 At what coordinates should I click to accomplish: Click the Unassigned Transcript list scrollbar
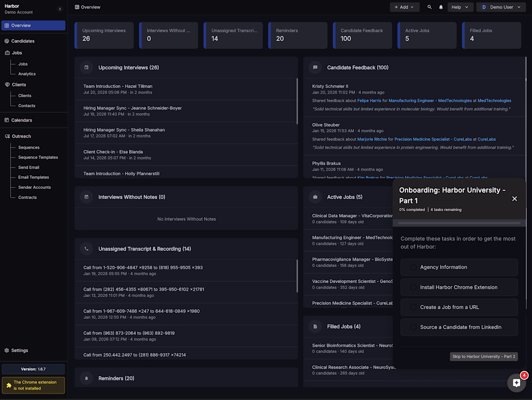point(297,276)
